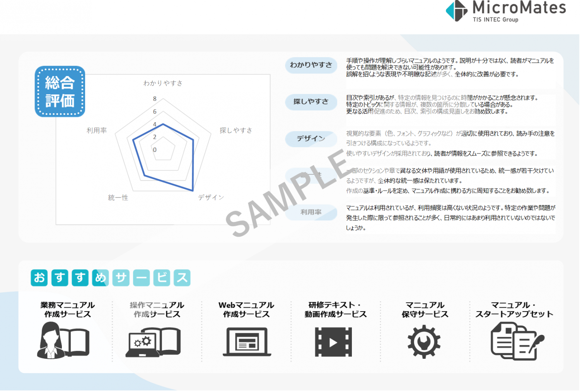
Task: Click the documents with pen icon
Action: coord(517,341)
